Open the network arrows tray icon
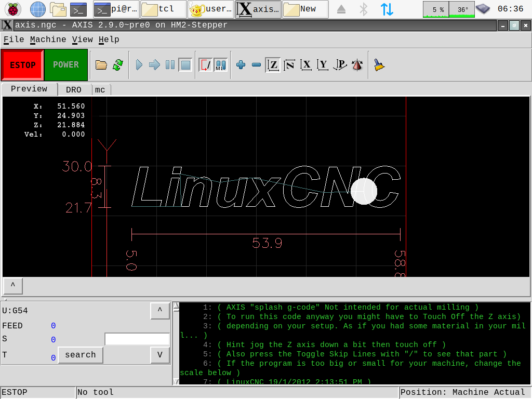The height and width of the screenshot is (399, 532). (387, 9)
